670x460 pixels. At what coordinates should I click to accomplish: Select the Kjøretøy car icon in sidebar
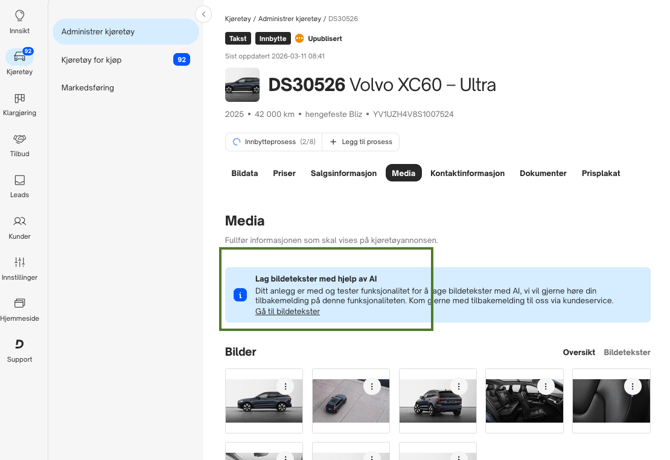tap(20, 56)
